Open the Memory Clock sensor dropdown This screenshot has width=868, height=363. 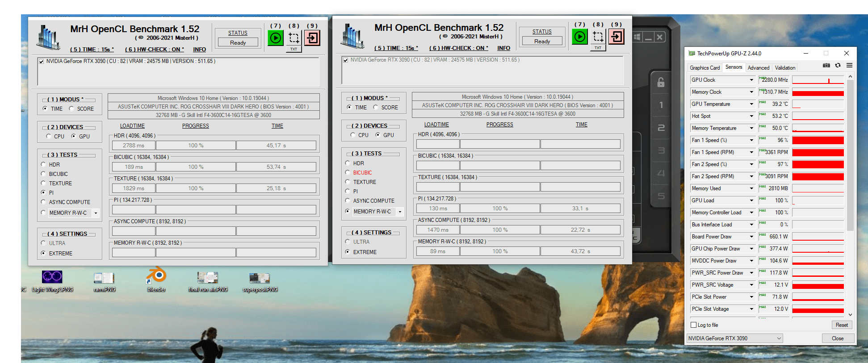point(751,92)
